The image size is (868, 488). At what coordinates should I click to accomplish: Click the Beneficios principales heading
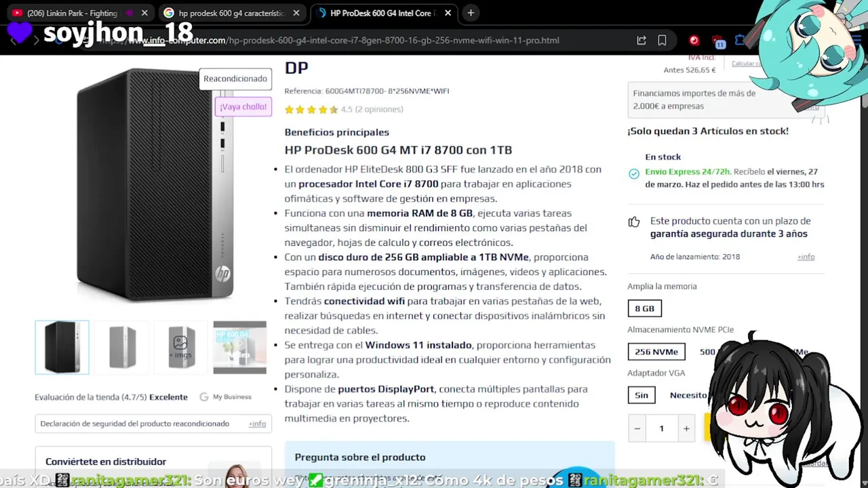pos(337,132)
